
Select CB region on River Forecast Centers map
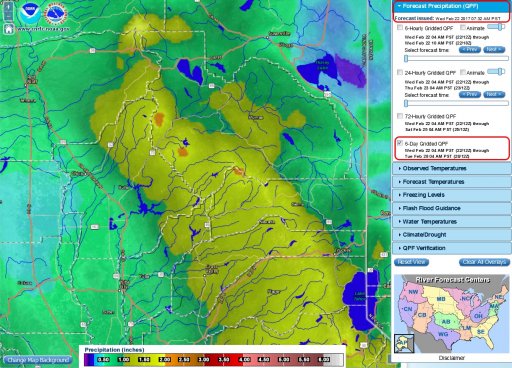[x=422, y=315]
